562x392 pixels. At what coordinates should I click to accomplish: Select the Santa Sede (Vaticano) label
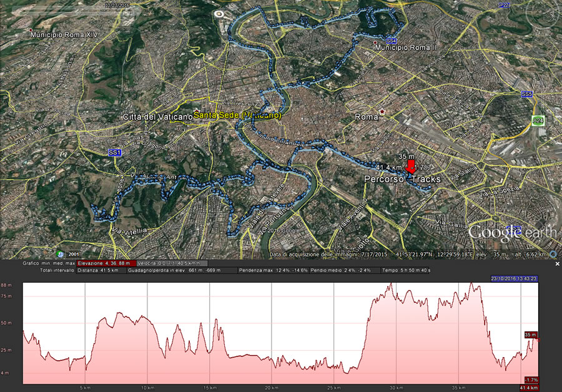tap(237, 115)
